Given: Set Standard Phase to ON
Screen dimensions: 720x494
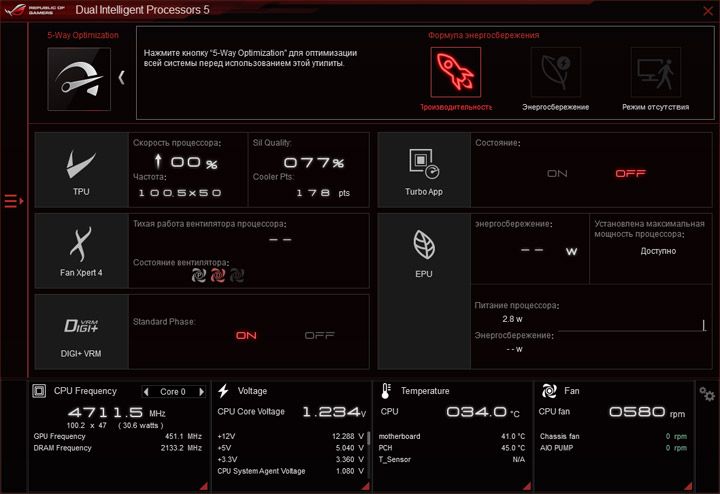Looking at the screenshot, I should (246, 336).
